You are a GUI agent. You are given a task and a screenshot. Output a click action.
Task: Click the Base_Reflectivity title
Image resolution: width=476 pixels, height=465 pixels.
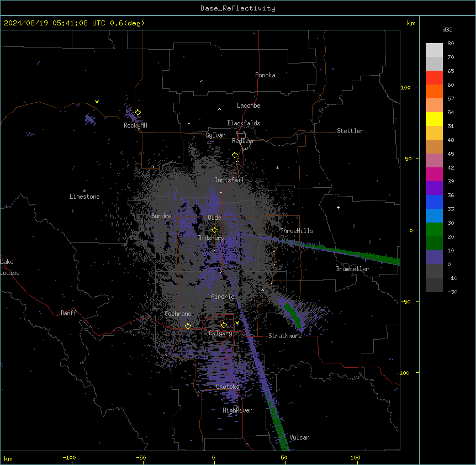(x=238, y=8)
